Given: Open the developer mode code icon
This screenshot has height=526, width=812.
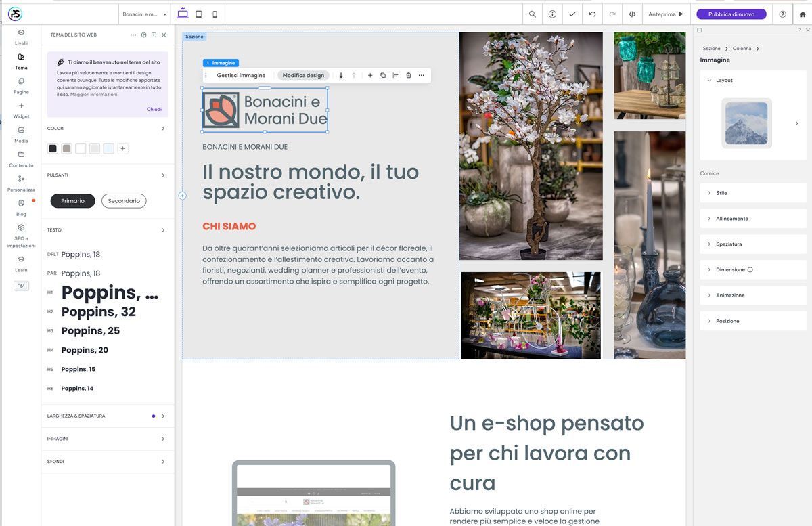Looking at the screenshot, I should [632, 14].
